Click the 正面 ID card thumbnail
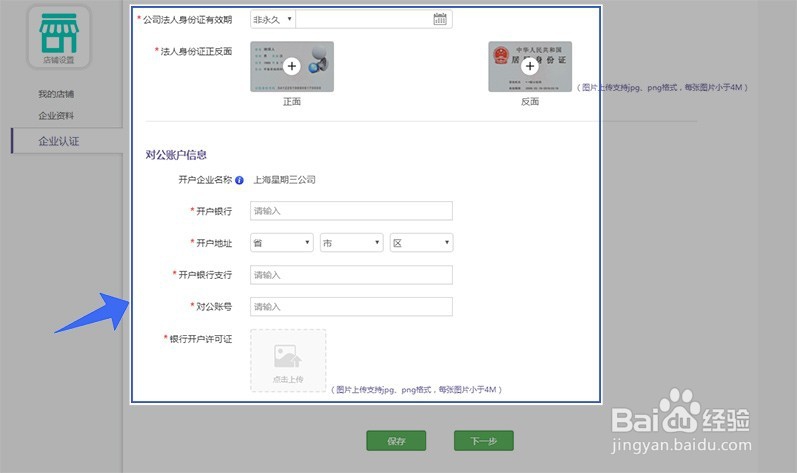 pos(292,67)
